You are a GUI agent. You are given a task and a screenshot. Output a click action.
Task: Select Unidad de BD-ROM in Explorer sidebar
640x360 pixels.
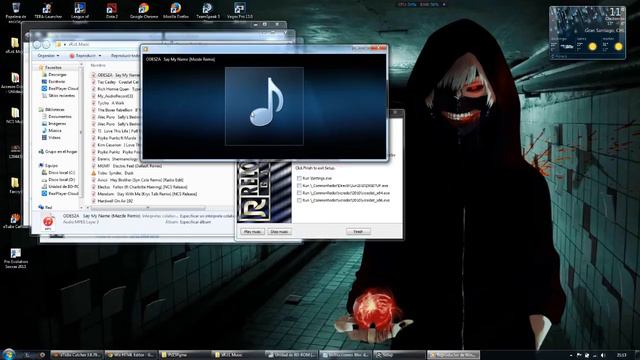coord(60,187)
